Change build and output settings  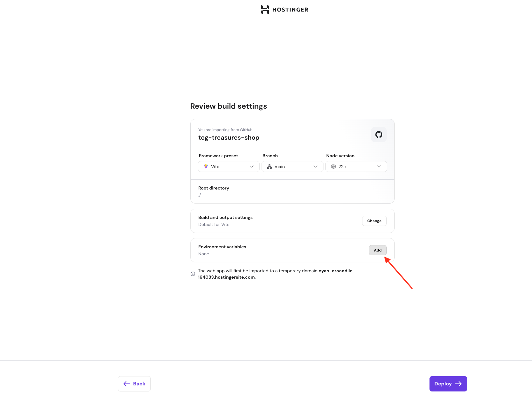(374, 221)
